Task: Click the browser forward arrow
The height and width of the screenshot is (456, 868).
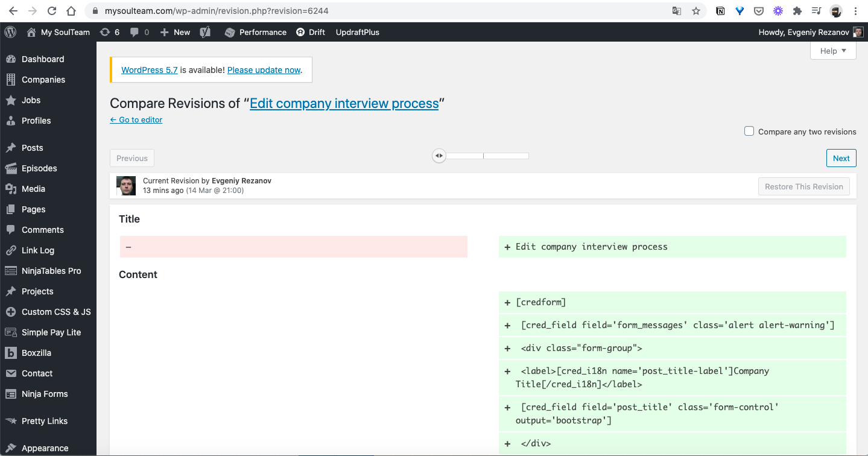Action: (x=33, y=11)
